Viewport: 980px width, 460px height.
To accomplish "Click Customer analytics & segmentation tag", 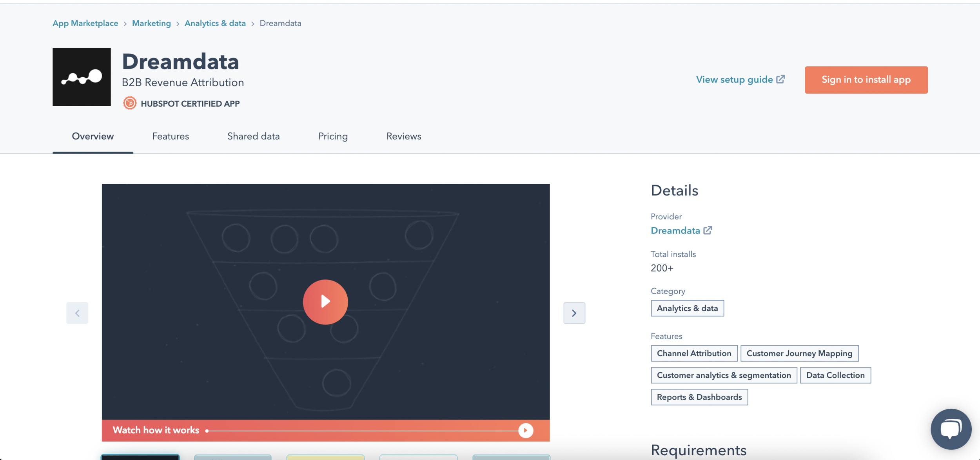I will pyautogui.click(x=724, y=375).
